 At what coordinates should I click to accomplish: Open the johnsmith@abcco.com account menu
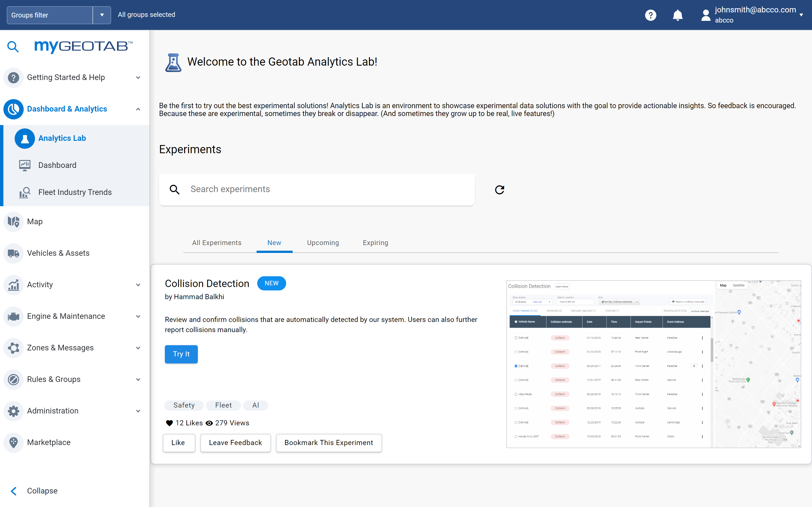click(755, 15)
